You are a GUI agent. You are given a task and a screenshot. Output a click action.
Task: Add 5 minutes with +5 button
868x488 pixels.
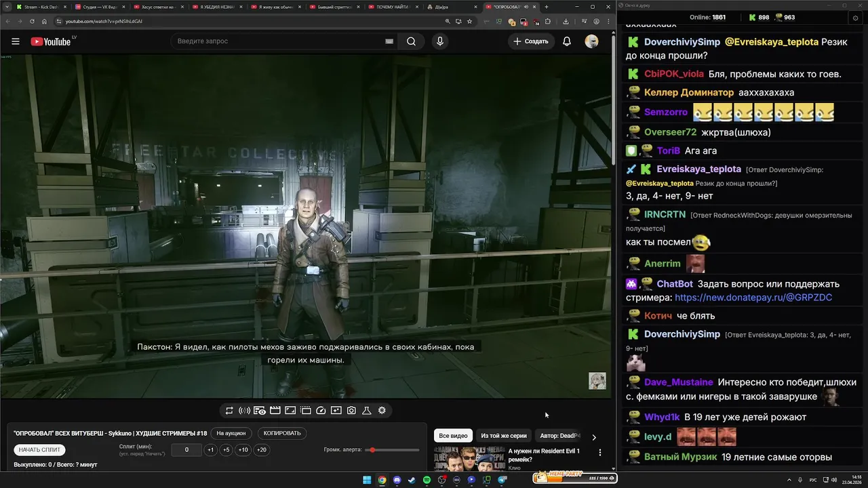tap(226, 450)
